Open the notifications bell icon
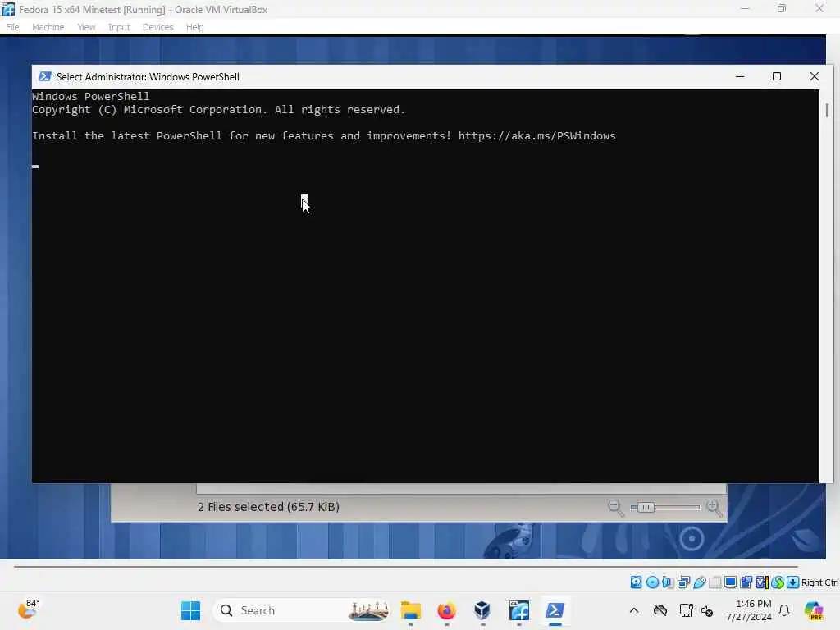Screen dimensions: 840x630 784,610
